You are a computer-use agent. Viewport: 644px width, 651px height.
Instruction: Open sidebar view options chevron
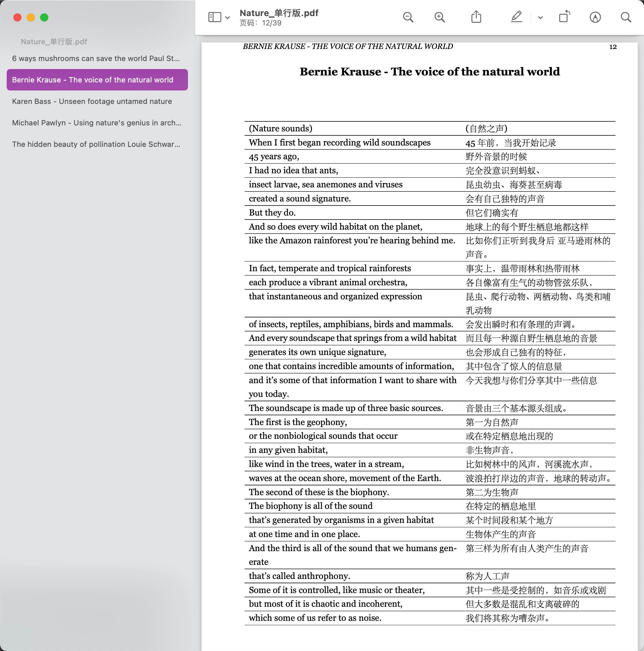tap(228, 17)
